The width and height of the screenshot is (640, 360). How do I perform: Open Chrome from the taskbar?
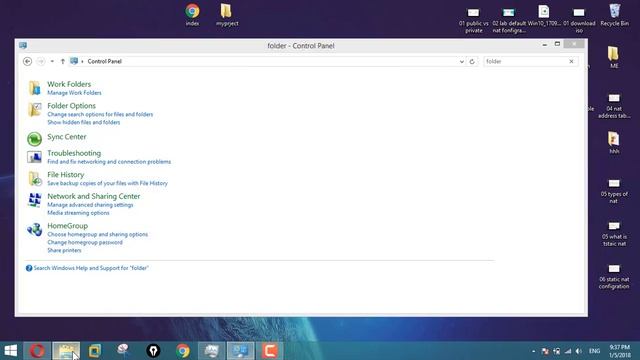pos(183,351)
